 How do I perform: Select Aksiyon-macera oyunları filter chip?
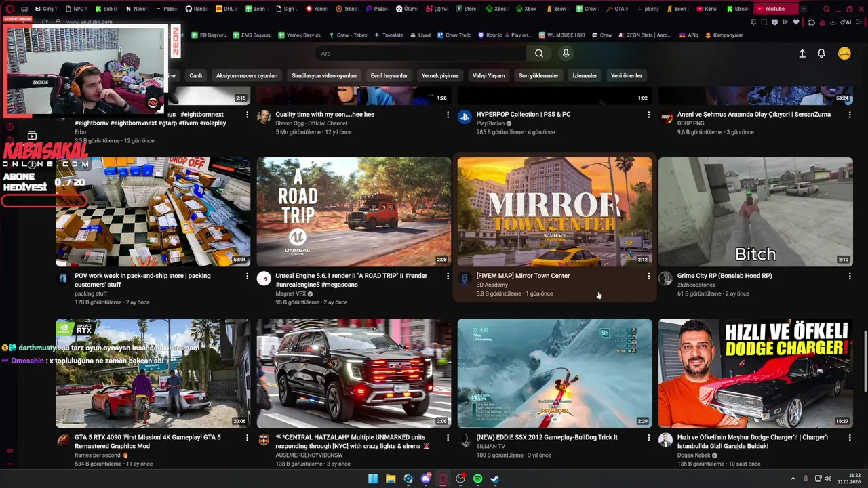click(x=247, y=75)
